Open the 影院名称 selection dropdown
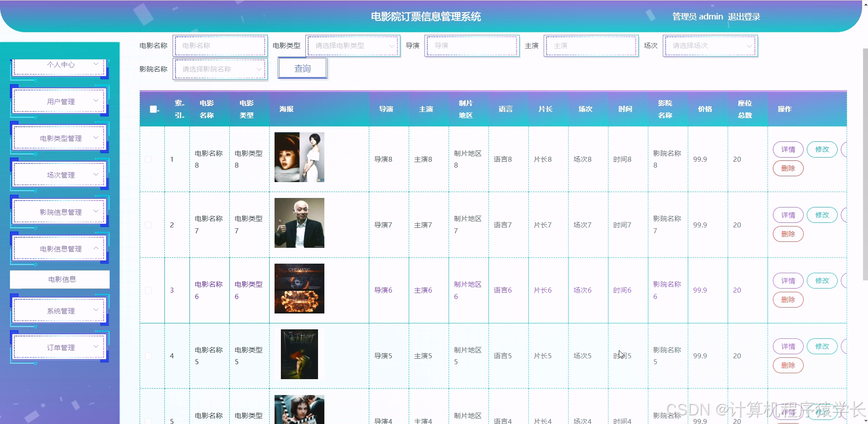The image size is (868, 424). [220, 69]
